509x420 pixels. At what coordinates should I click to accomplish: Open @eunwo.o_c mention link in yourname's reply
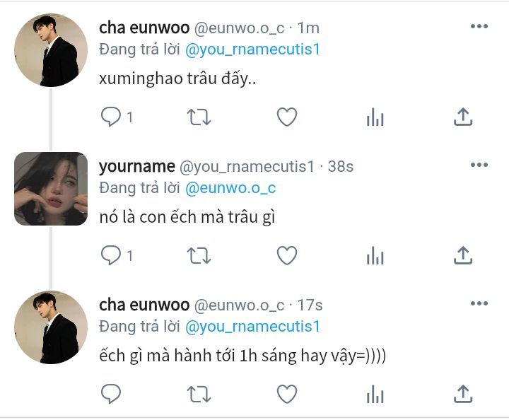(230, 188)
